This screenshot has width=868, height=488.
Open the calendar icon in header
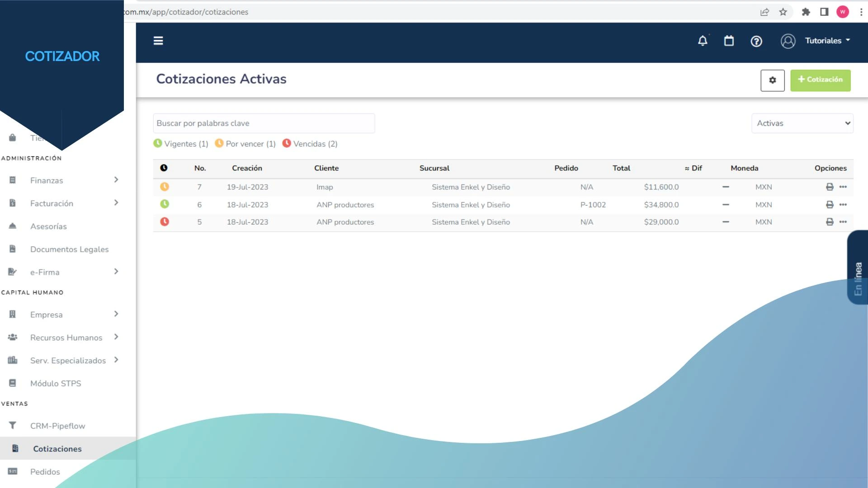pos(729,41)
